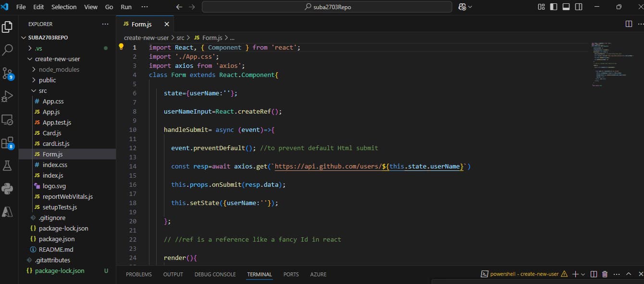The width and height of the screenshot is (644, 284).
Task: Kill the active terminal with trash icon
Action: click(605, 273)
